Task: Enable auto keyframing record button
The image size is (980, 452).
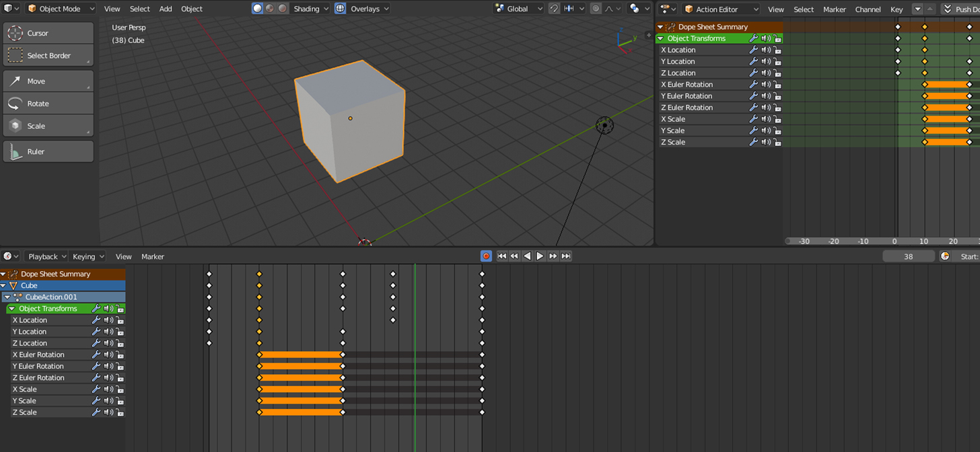Action: tap(485, 256)
